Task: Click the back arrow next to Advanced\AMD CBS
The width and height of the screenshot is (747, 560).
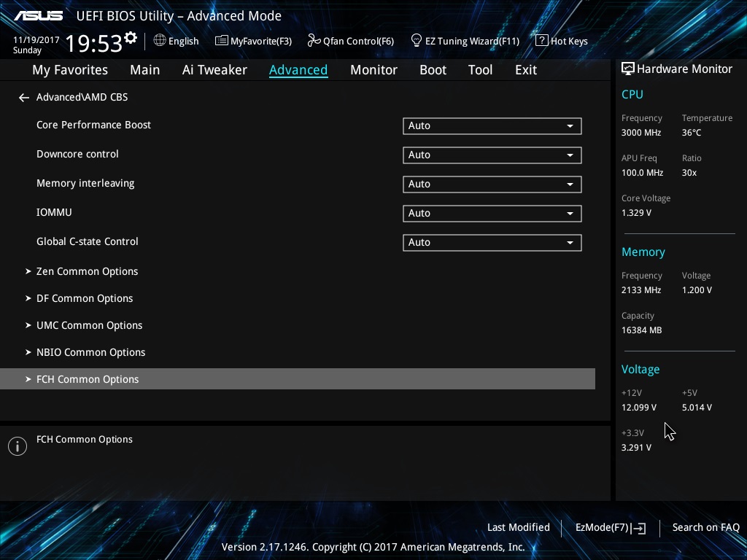Action: 24,98
